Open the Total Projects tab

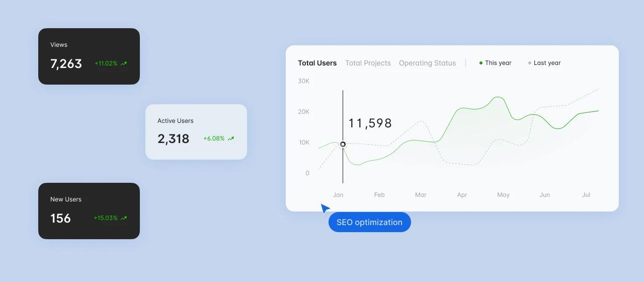click(368, 63)
